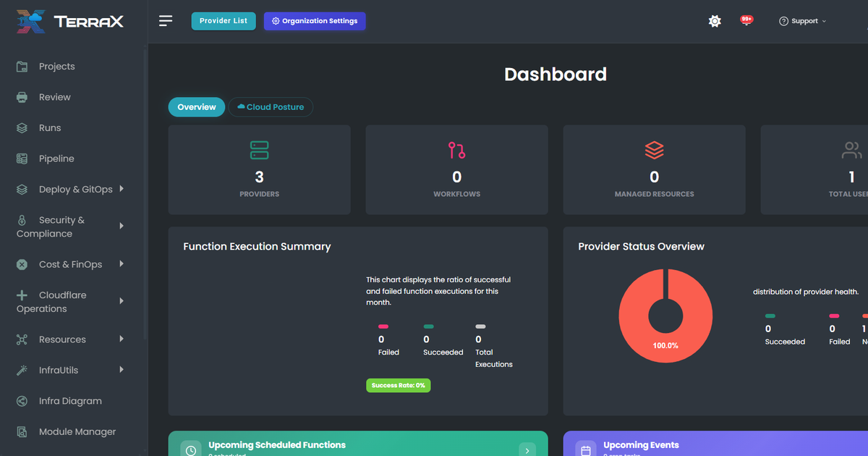
Task: Click the Upcoming Events calendar icon
Action: tap(586, 450)
